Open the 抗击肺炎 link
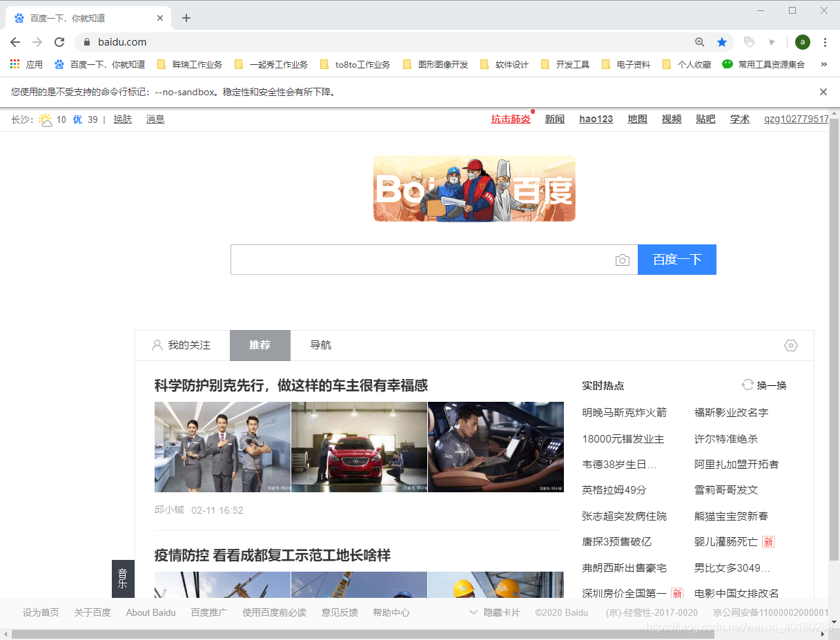Image resolution: width=840 pixels, height=640 pixels. coord(511,119)
